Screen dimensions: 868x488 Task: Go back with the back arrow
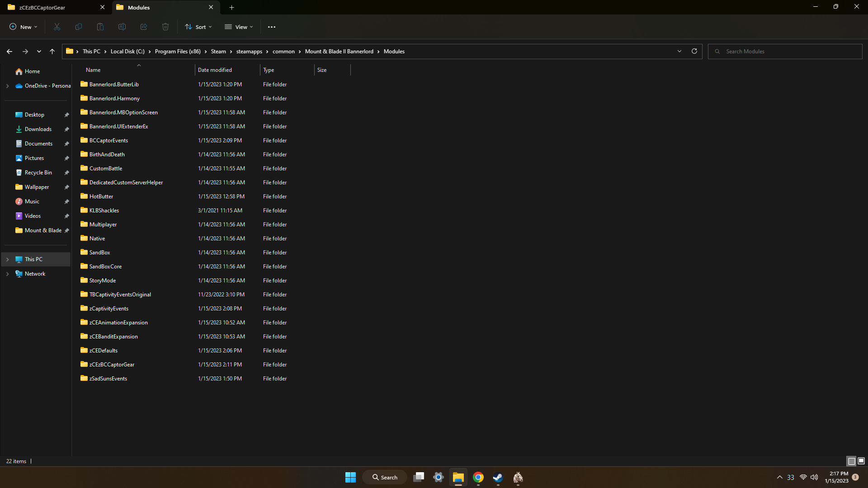click(9, 52)
